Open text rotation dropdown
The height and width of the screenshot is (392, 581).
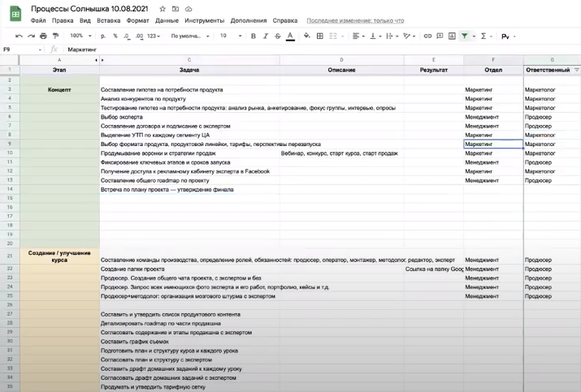409,36
